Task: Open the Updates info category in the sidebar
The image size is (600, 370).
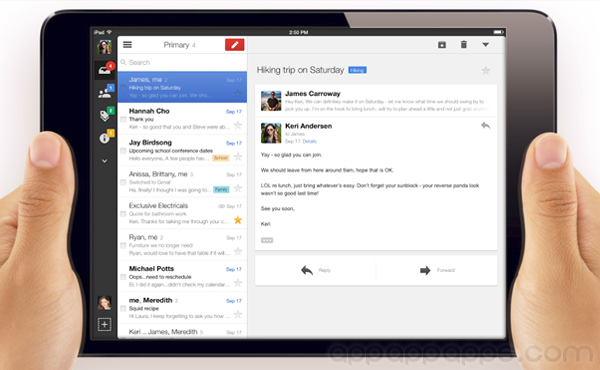Action: click(x=104, y=138)
